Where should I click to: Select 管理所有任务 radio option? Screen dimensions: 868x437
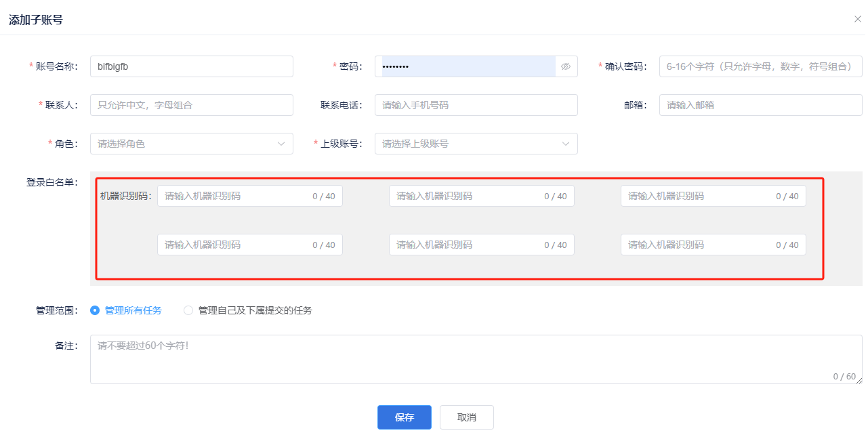[x=95, y=310]
